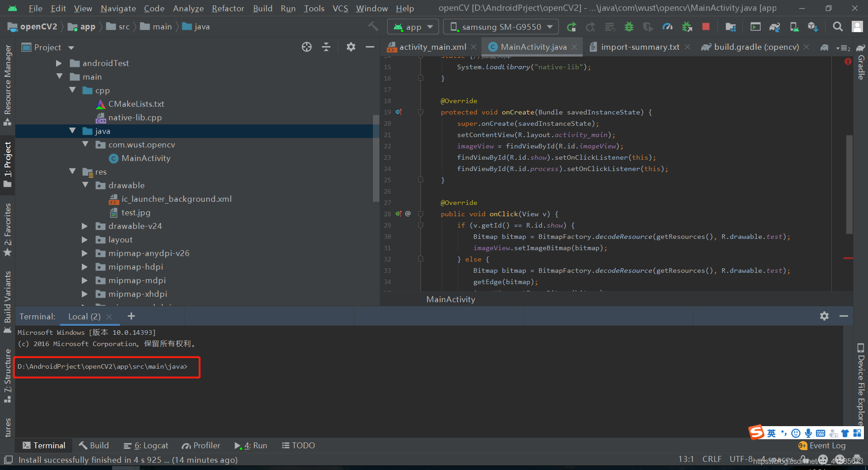Open the Gradle tool window

click(861, 62)
